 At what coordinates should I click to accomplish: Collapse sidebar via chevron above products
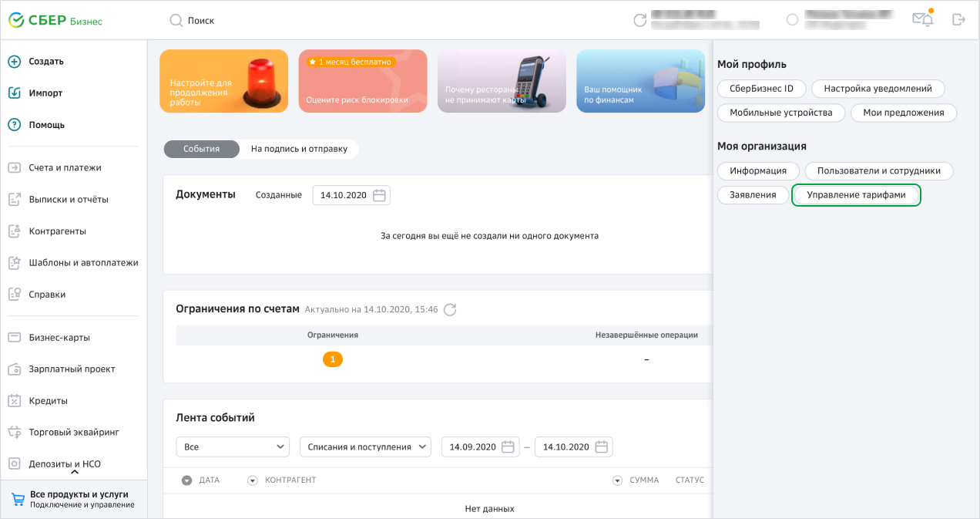[x=75, y=472]
